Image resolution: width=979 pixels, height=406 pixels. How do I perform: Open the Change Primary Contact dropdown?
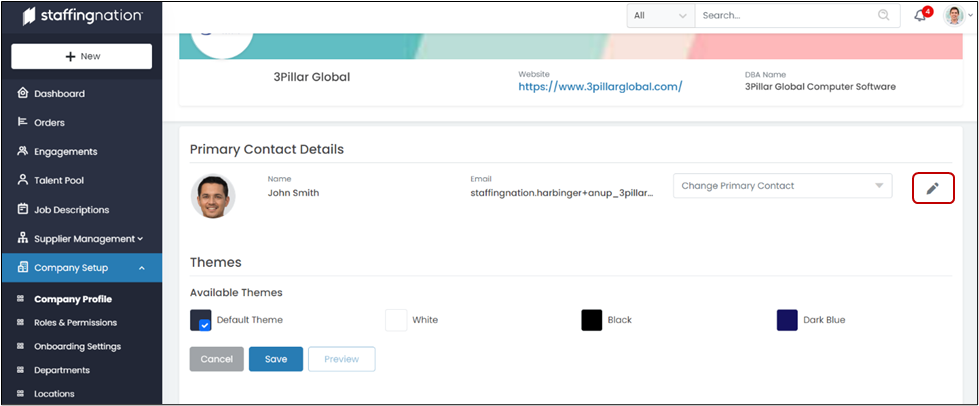[782, 186]
